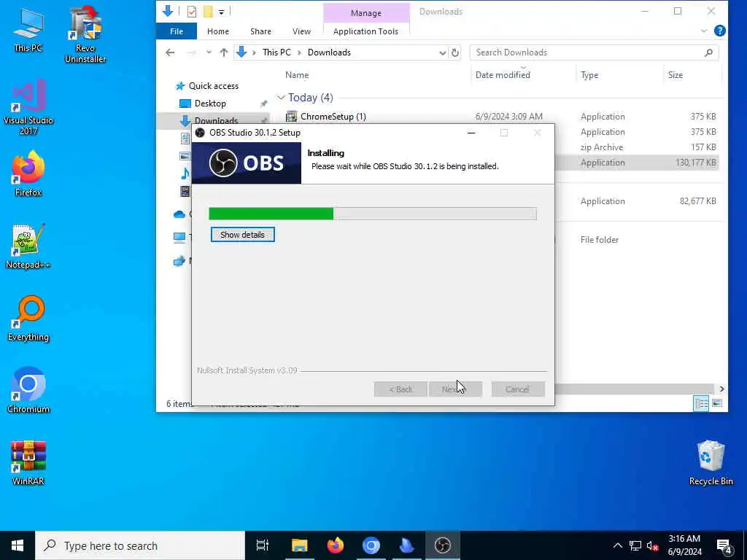The width and height of the screenshot is (747, 560).
Task: Click This PC in the address breadcrumb
Action: pos(276,52)
